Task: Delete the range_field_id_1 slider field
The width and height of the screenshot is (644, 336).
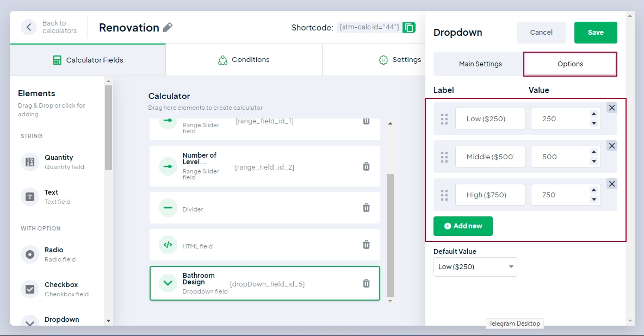Action: [x=367, y=121]
